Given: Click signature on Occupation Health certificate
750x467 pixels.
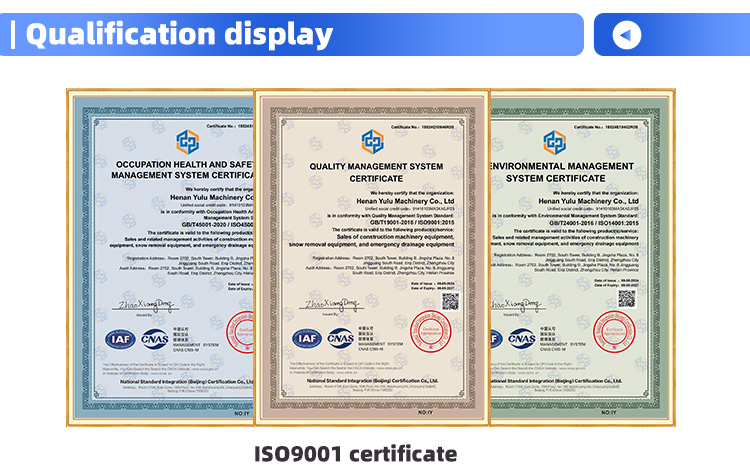Looking at the screenshot, I should point(145,305).
